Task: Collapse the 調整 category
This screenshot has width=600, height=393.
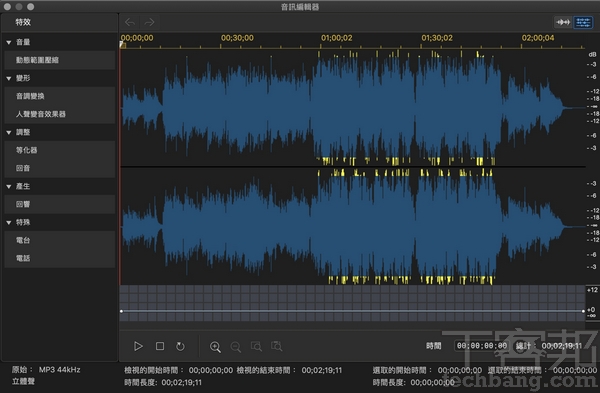Action: coord(9,132)
